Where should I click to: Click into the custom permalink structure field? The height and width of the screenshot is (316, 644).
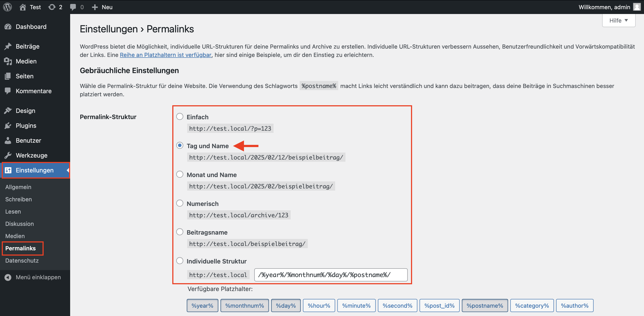331,275
